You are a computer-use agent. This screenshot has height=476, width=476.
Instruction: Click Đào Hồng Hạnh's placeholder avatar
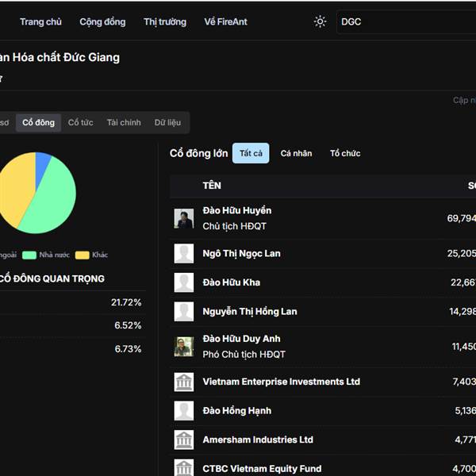184,411
